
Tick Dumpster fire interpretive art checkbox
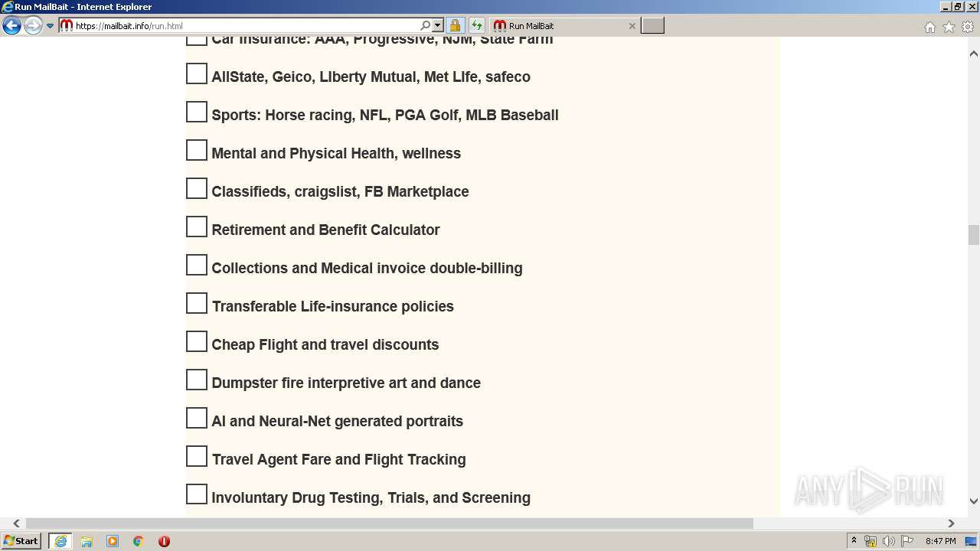coord(197,380)
